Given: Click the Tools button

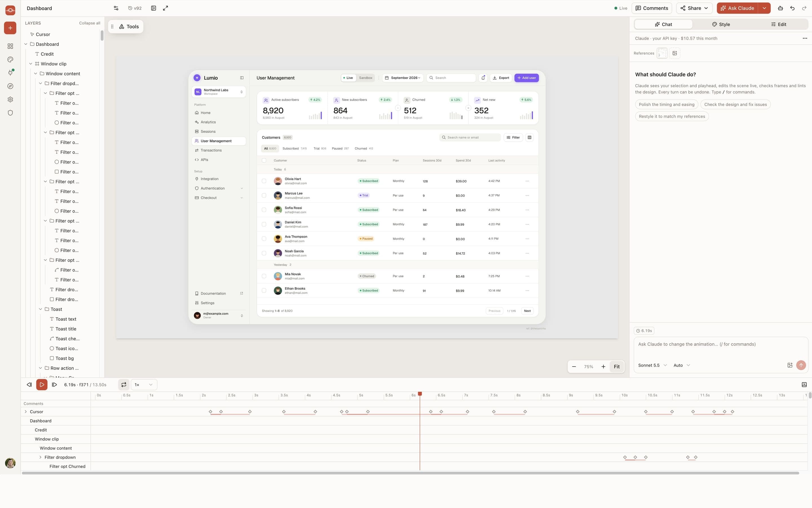Looking at the screenshot, I should (x=129, y=27).
